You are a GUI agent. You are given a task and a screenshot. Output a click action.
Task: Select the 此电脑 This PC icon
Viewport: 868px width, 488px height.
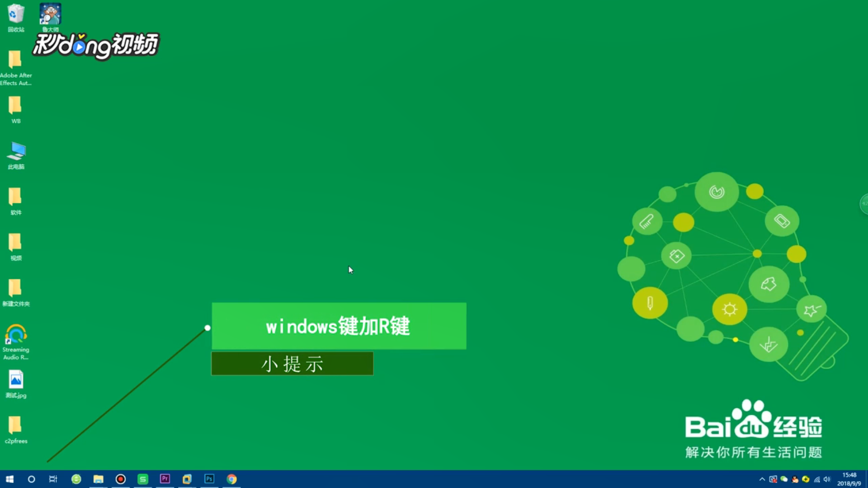pyautogui.click(x=16, y=155)
